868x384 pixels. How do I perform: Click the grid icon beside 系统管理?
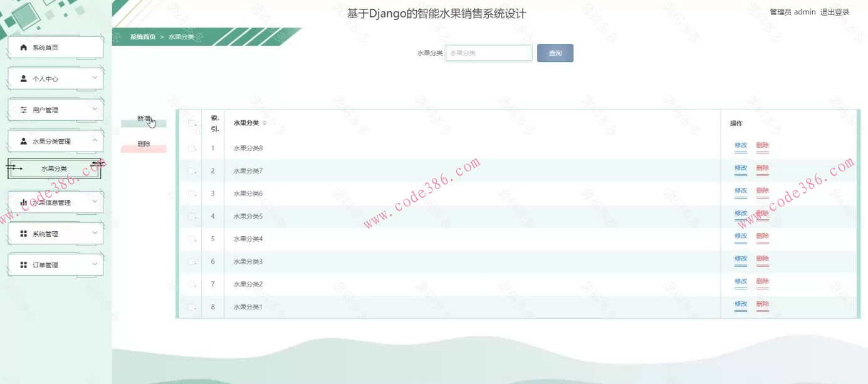tap(23, 233)
